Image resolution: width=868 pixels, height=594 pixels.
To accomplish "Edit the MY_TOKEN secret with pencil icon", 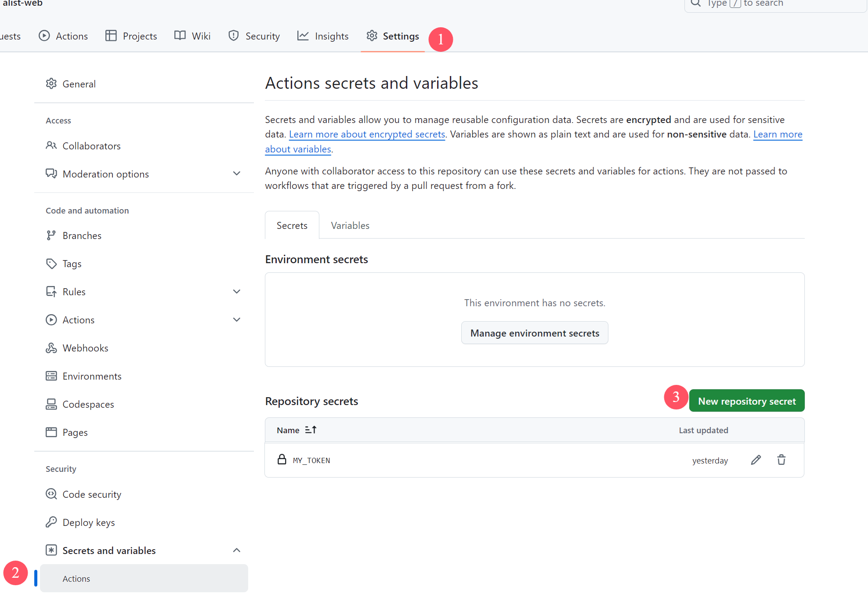I will tap(756, 460).
